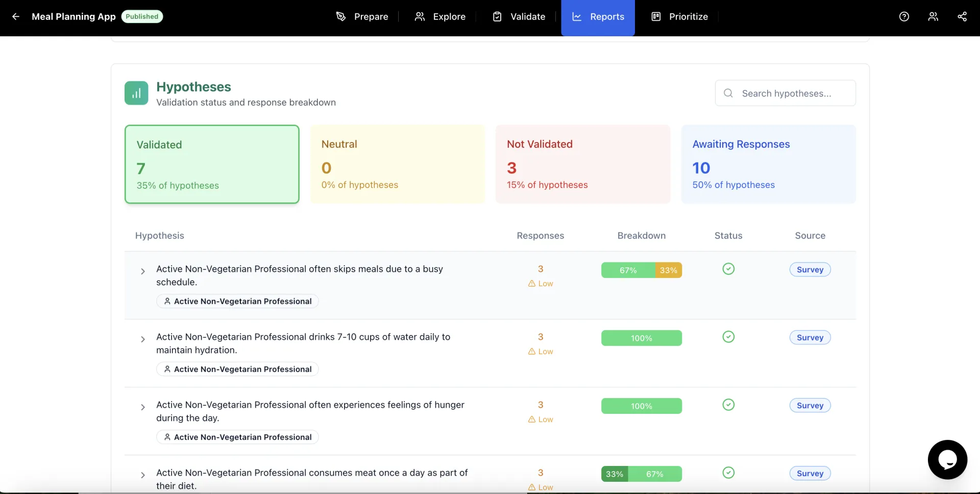The image size is (980, 494).
Task: Click the back arrow beside Meal Planning App
Action: click(16, 16)
